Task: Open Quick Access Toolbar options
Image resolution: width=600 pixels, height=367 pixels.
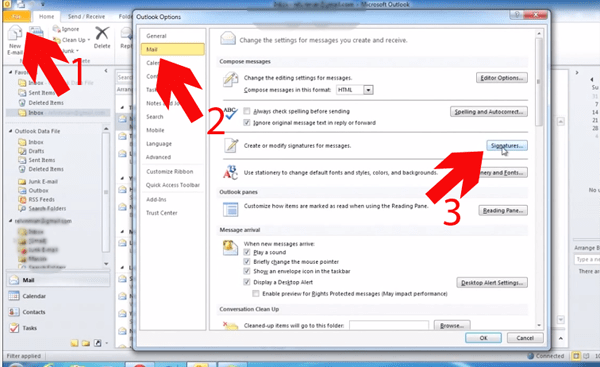Action: 173,185
